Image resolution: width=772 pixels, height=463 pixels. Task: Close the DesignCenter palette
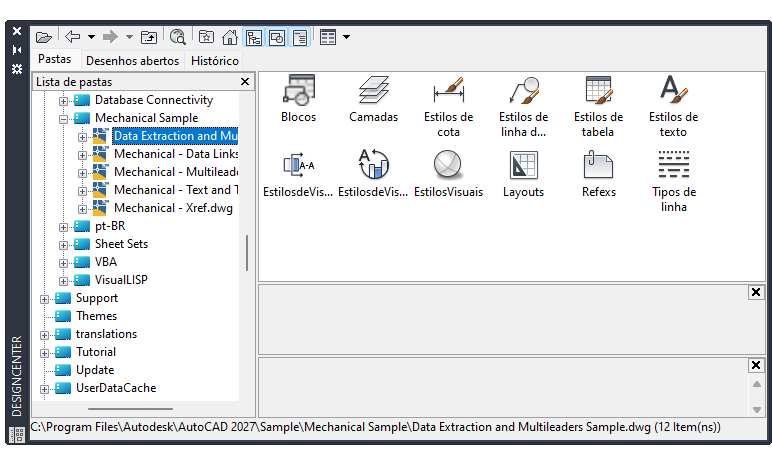(17, 31)
